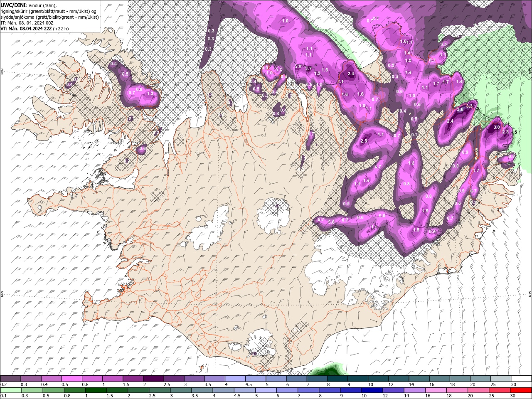The image size is (532, 399).
Task: Click the '3.0' snow value on the map
Action: (496, 128)
